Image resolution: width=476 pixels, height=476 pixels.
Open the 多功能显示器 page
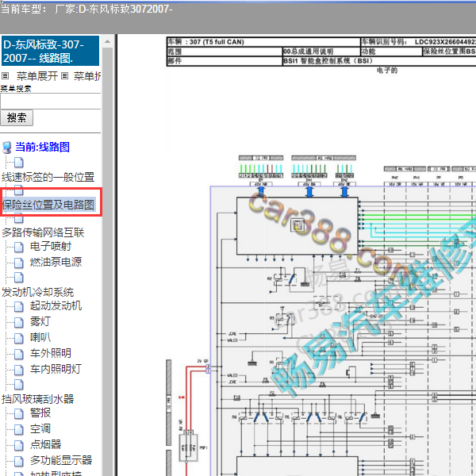[61, 460]
